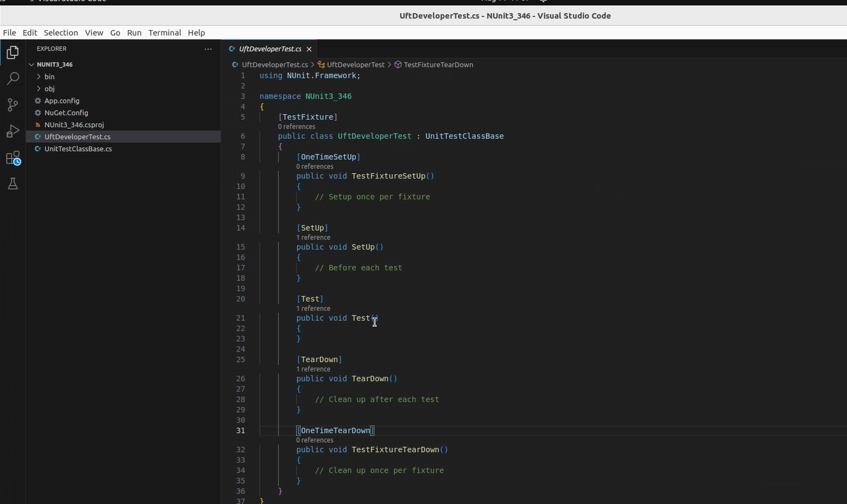Open the Source Control view icon
Viewport: 847px width, 504px height.
click(x=13, y=105)
